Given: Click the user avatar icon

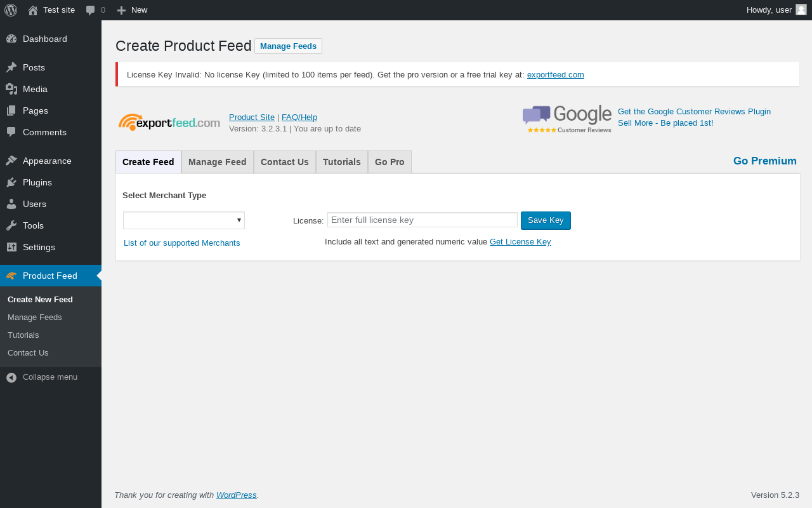Looking at the screenshot, I should click(x=801, y=10).
